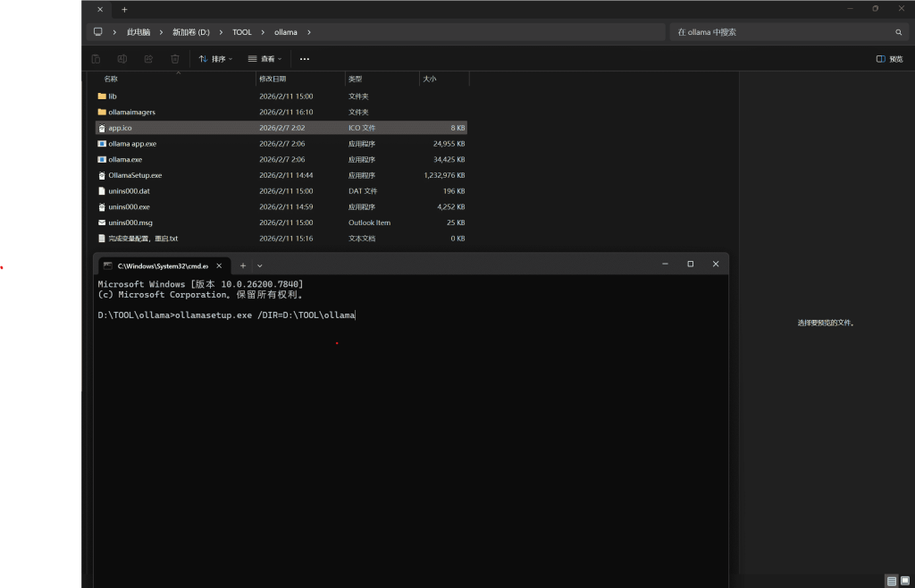The image size is (915, 588).
Task: Open the 排序 sort dropdown
Action: pos(215,59)
